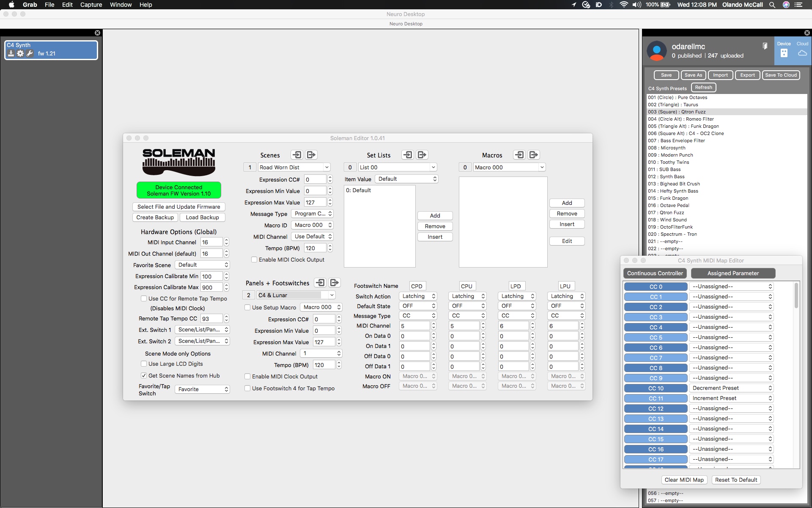Click the download icon on C4 Synth tile

(11, 53)
